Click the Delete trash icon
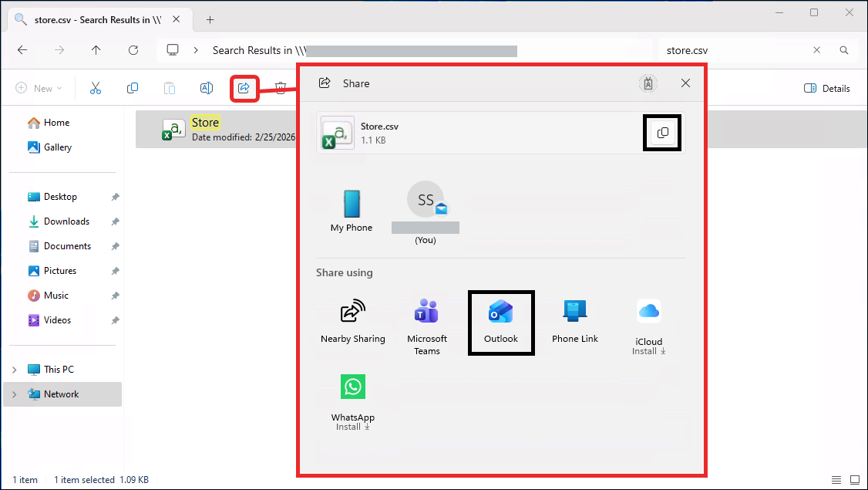 point(281,88)
